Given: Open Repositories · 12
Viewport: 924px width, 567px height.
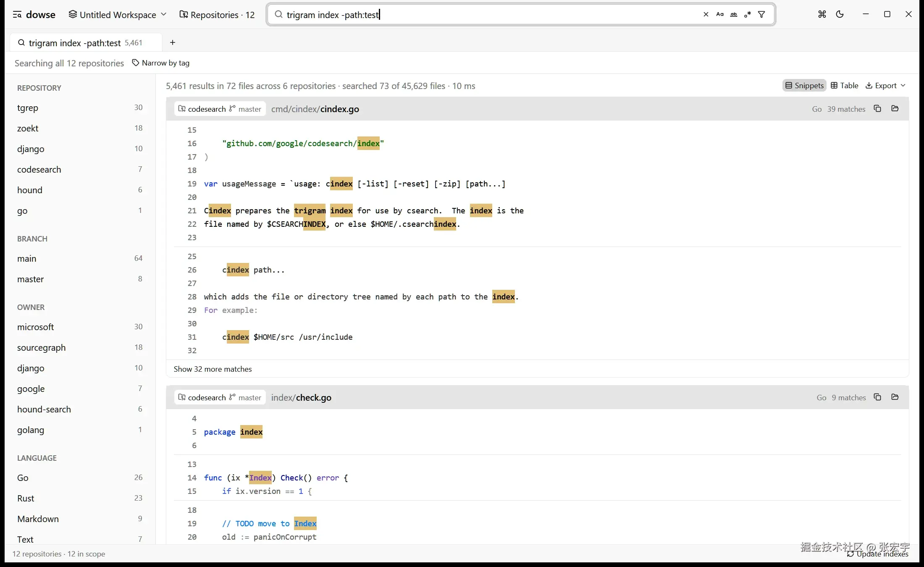Looking at the screenshot, I should (217, 15).
